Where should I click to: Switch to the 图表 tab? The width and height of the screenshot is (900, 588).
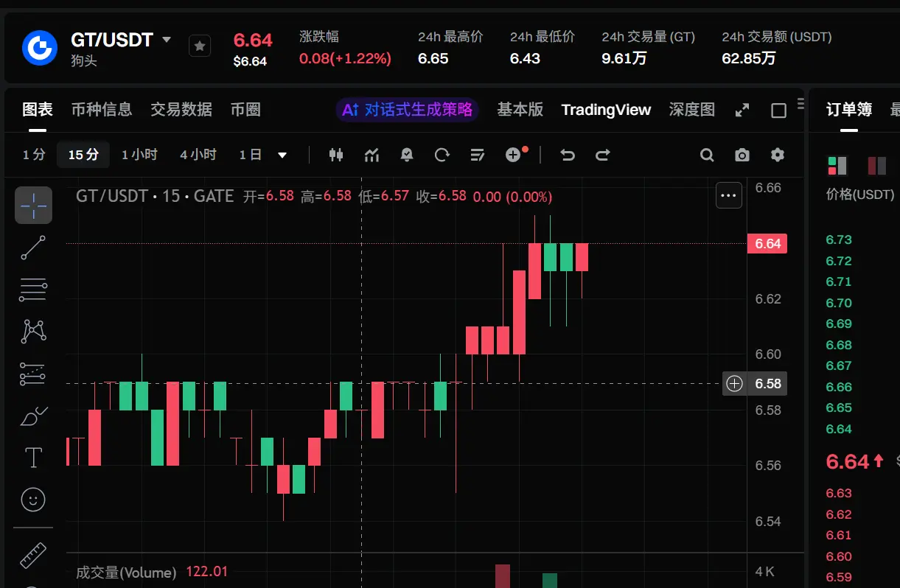(38, 110)
